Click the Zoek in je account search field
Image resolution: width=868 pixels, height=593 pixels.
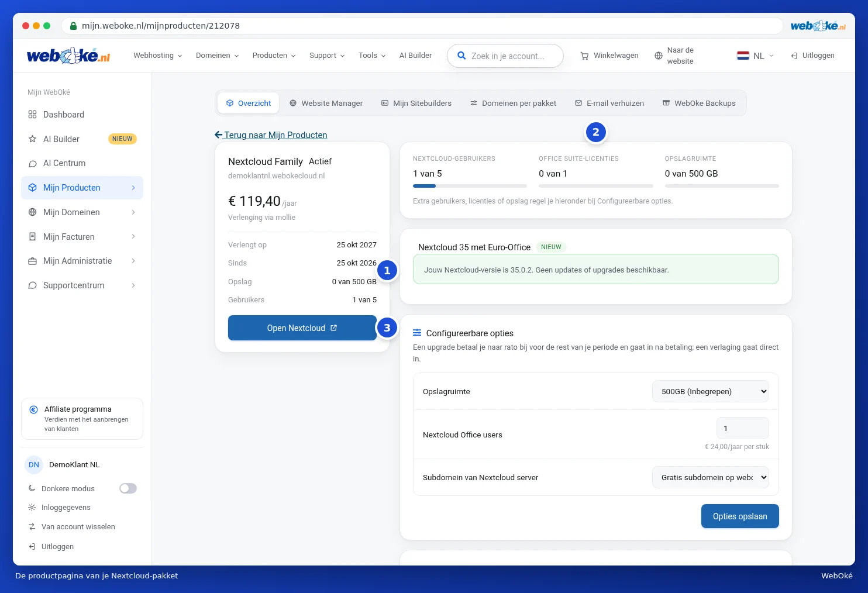pyautogui.click(x=505, y=56)
